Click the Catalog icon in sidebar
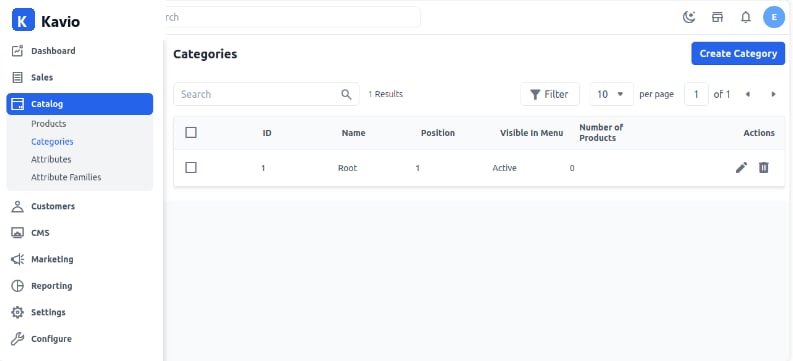The image size is (793, 361). click(x=18, y=104)
